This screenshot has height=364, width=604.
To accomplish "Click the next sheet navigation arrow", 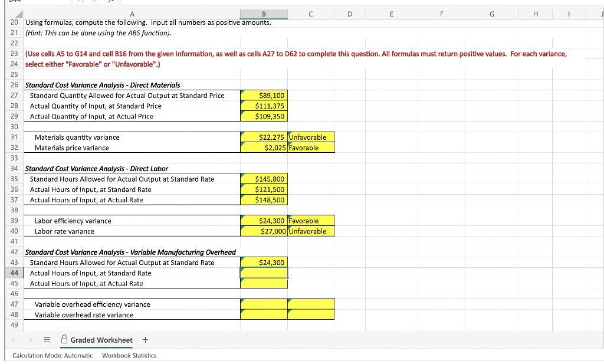I will coord(29,340).
